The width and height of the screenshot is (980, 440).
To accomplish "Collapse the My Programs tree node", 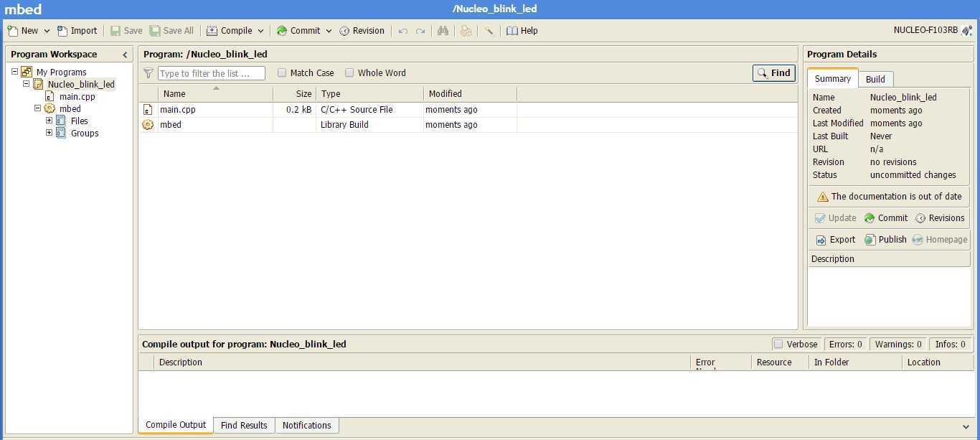I will click(14, 72).
